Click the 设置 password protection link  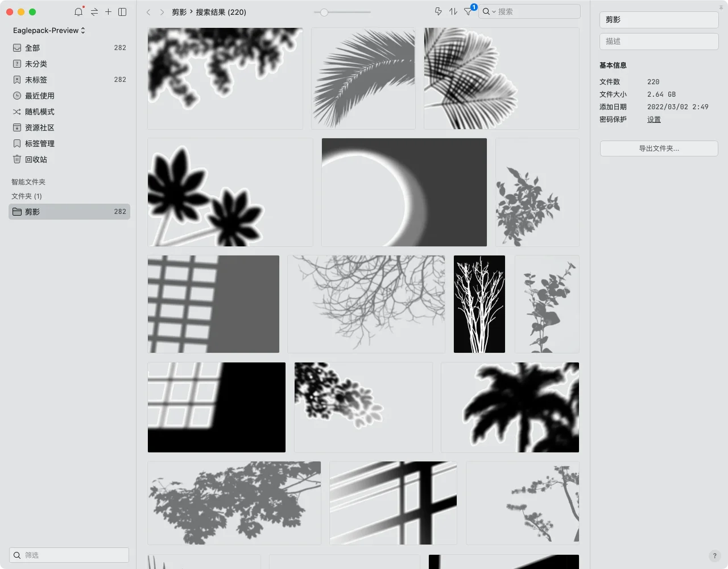tap(654, 119)
